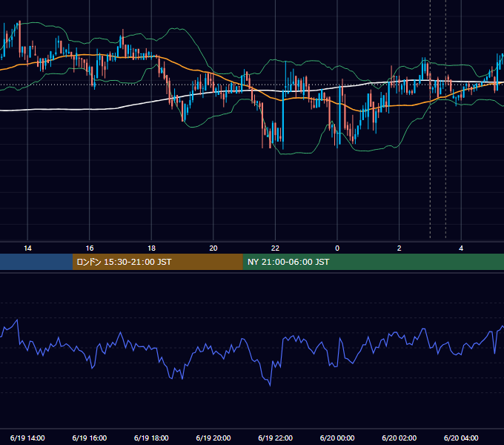Click the 6/19 16:00 date label
504x445 pixels.
tap(90, 438)
